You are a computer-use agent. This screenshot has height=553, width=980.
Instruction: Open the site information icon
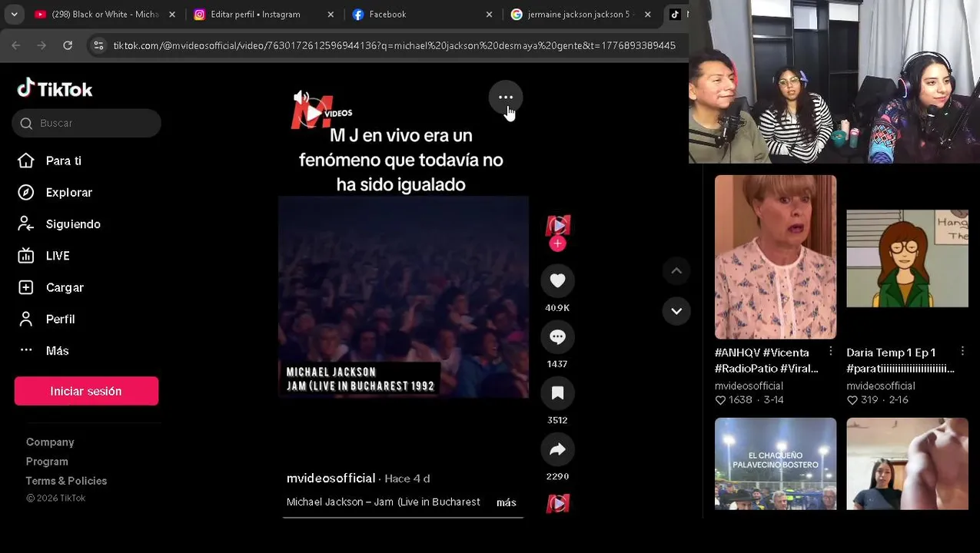[x=98, y=46]
